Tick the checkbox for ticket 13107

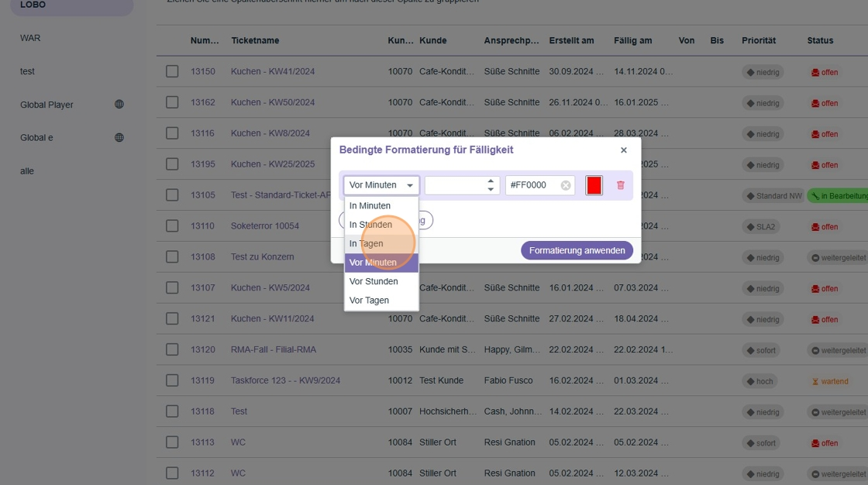click(172, 288)
